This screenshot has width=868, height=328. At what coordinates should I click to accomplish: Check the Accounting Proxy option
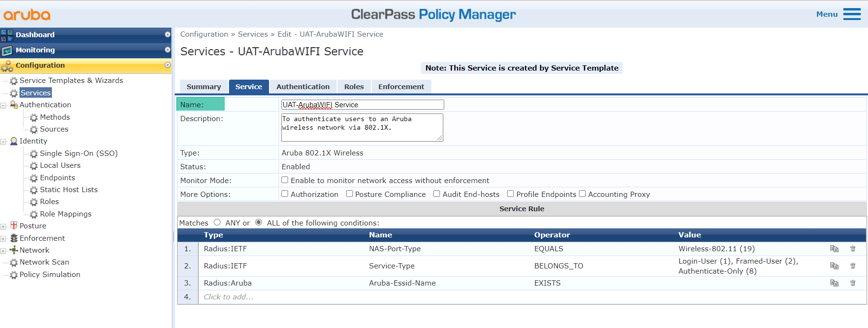582,194
